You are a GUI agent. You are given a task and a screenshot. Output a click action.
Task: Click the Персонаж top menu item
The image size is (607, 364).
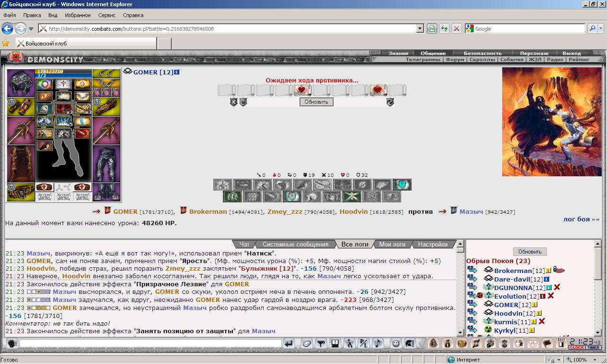point(534,53)
